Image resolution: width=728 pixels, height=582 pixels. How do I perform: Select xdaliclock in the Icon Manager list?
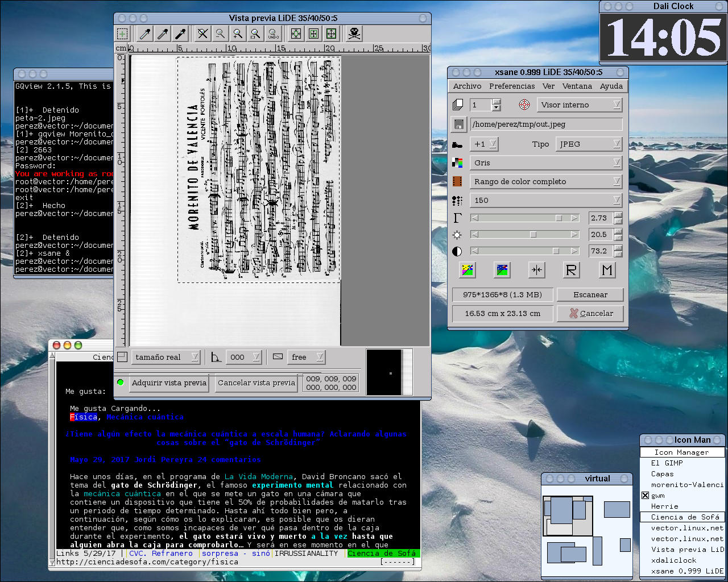674,560
